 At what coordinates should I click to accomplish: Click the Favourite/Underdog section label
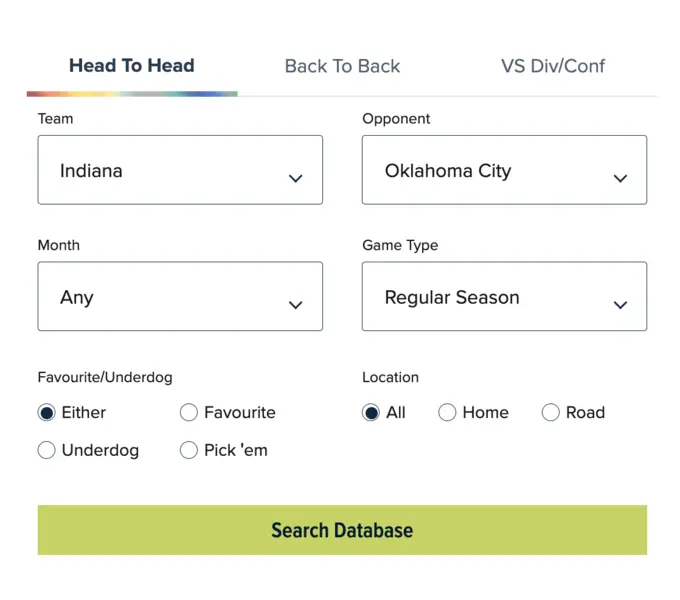[x=105, y=378]
